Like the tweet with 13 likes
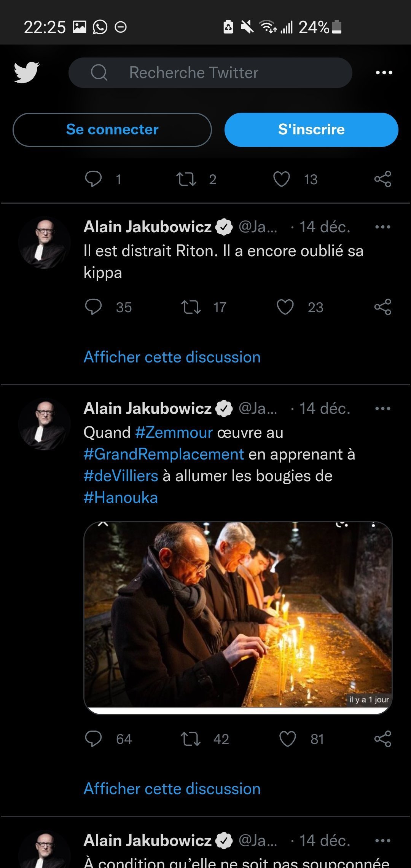The image size is (411, 868). click(x=282, y=179)
